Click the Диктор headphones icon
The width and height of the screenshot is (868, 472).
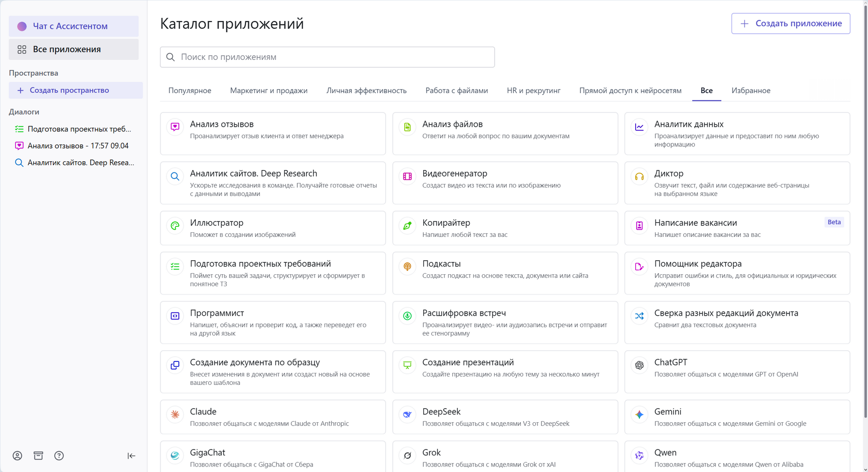tap(639, 177)
